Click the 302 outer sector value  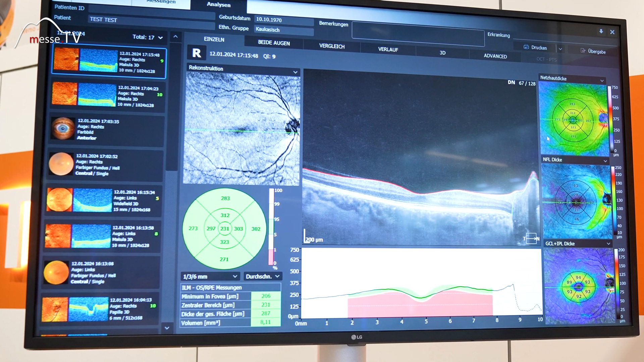pos(256,229)
